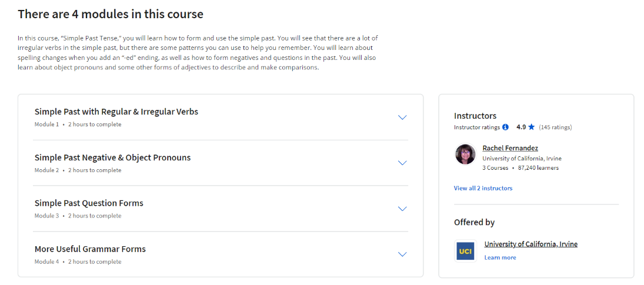Expand the Module 2 chevron arrow
Image resolution: width=644 pixels, height=285 pixels.
402,163
